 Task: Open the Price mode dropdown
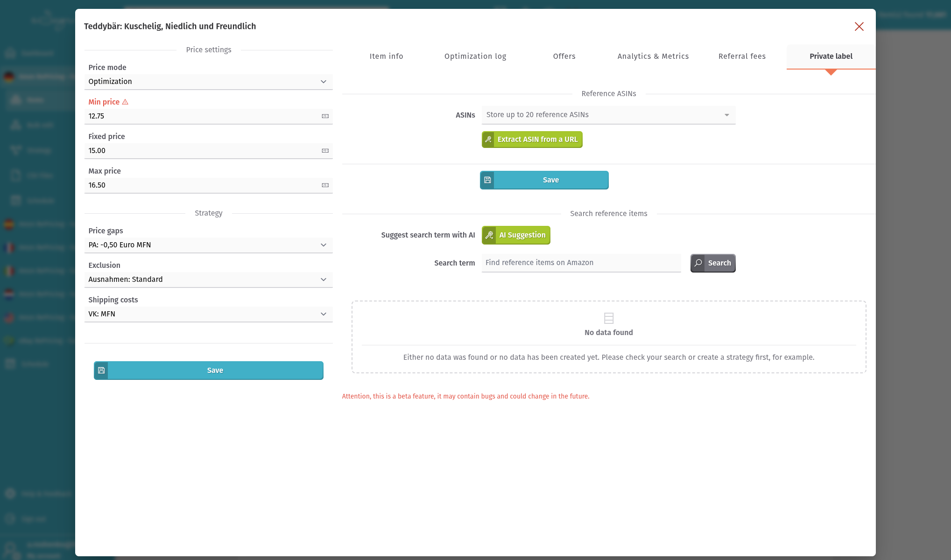pos(208,82)
